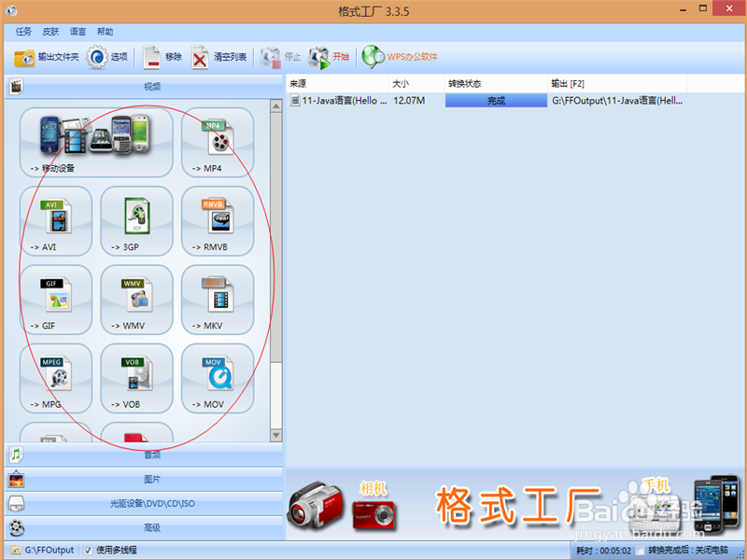
Task: Click video panel scrollbar up arrow
Action: coord(275,105)
